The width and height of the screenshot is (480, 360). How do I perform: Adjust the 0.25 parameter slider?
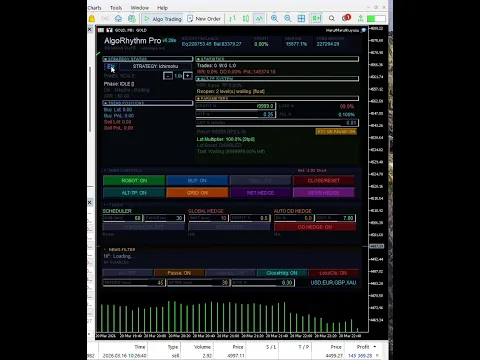[235, 114]
